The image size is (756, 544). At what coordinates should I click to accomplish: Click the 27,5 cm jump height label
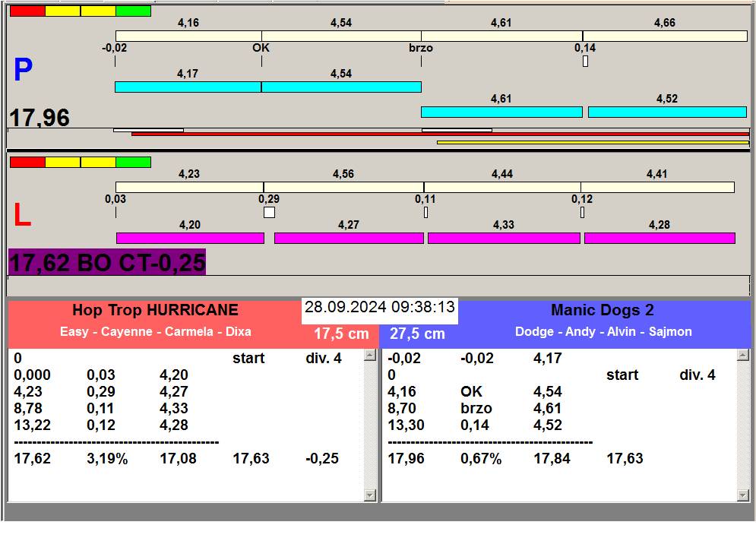click(x=417, y=334)
